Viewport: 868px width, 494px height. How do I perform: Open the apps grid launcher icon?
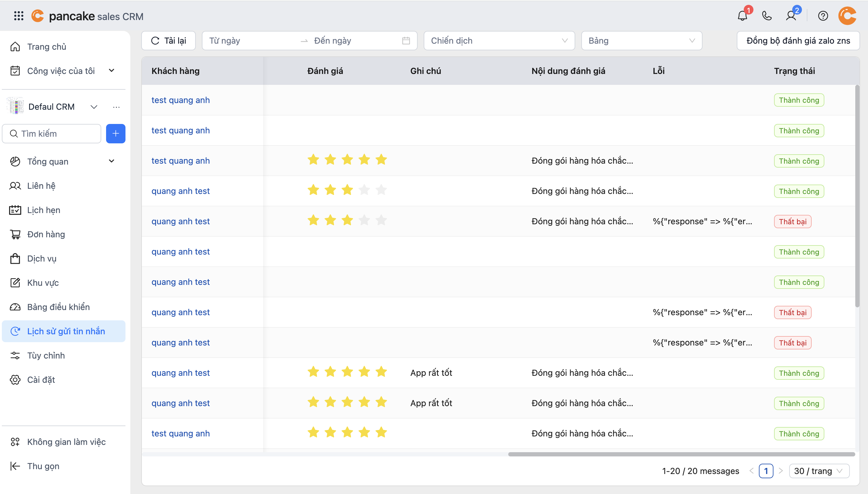(19, 16)
